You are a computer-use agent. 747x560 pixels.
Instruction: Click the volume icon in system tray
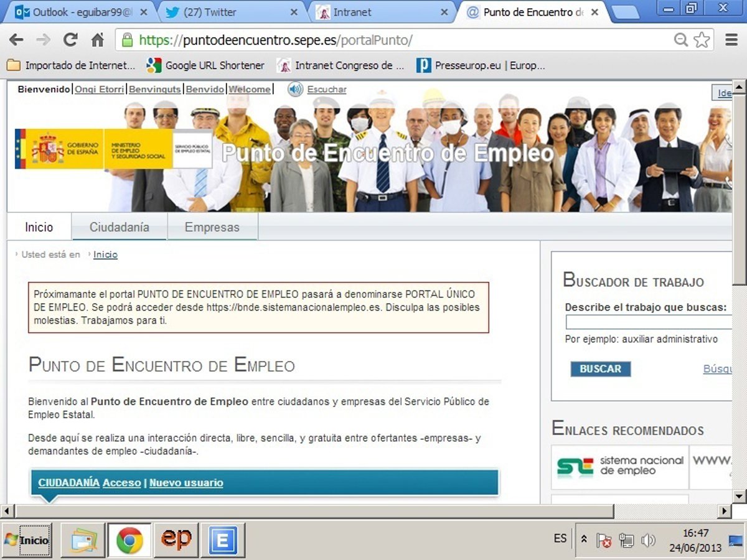(648, 540)
